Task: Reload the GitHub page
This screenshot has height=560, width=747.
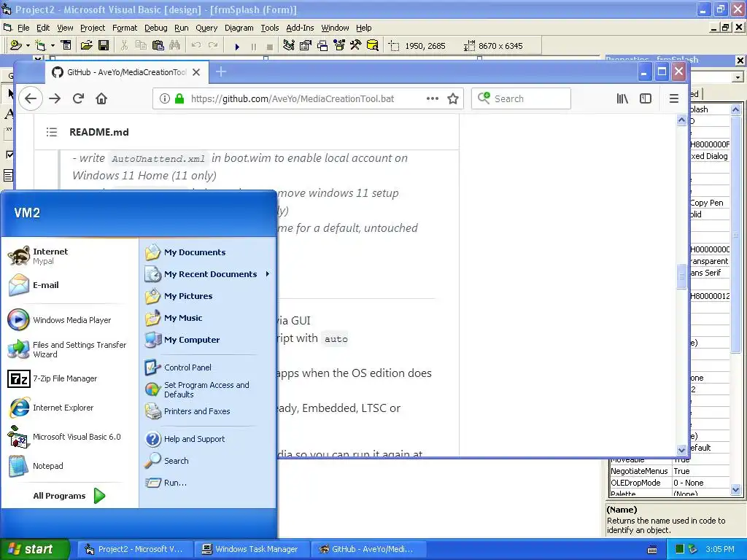Action: point(78,98)
